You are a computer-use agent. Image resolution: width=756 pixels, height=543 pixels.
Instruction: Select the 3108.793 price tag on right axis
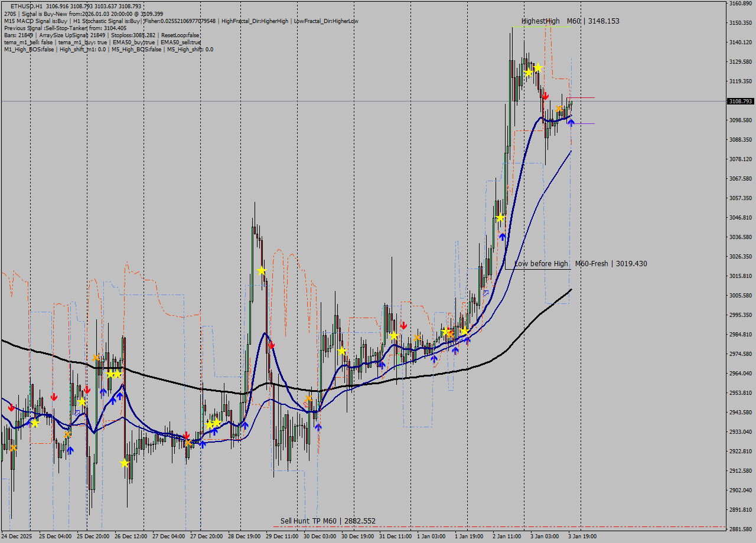tap(741, 101)
